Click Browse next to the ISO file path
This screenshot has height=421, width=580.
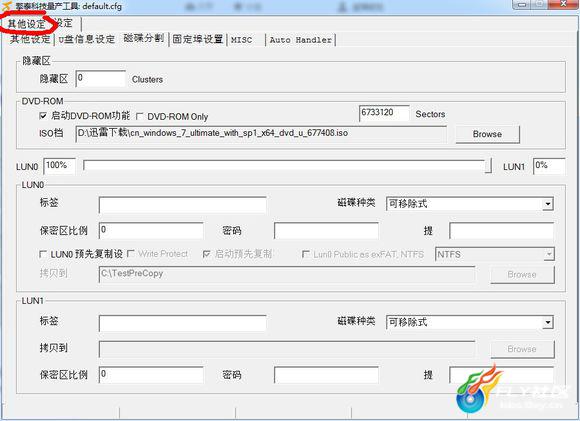point(487,134)
